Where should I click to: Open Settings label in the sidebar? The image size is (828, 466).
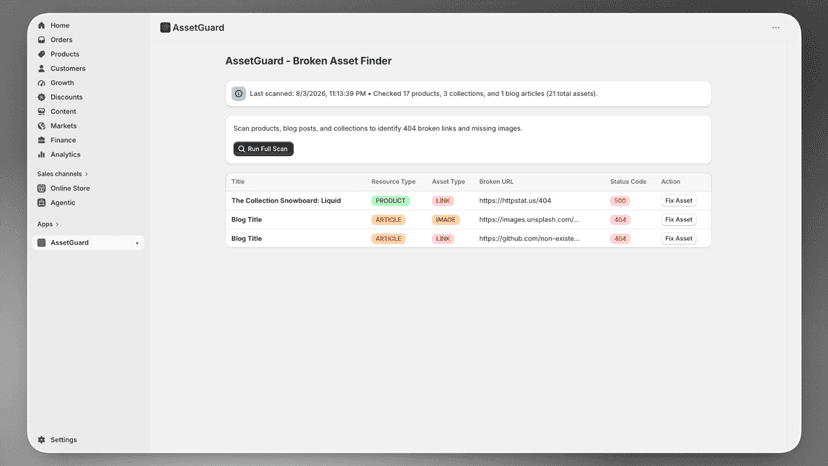pos(63,440)
